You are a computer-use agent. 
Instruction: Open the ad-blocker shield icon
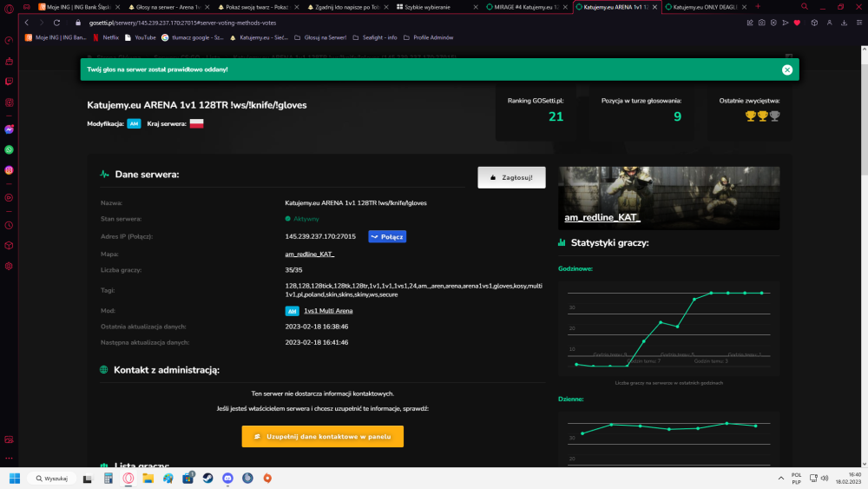click(773, 23)
